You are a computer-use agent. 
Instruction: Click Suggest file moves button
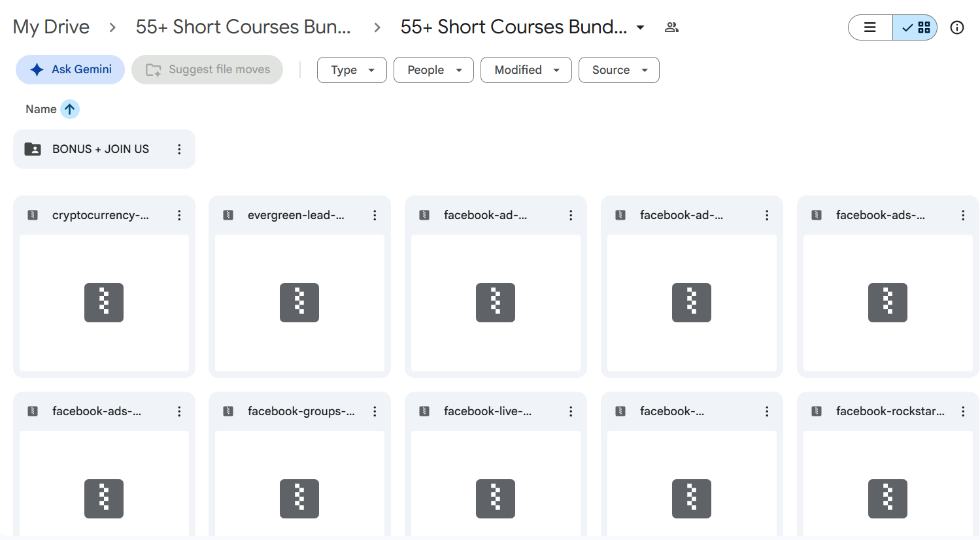pos(207,69)
